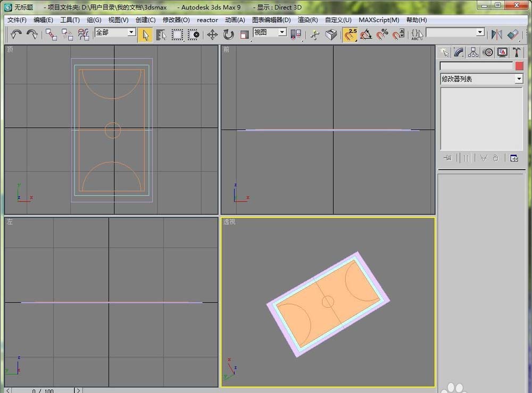Click the Edit Named Selection Sets icon
The image size is (532, 393).
[x=417, y=35]
